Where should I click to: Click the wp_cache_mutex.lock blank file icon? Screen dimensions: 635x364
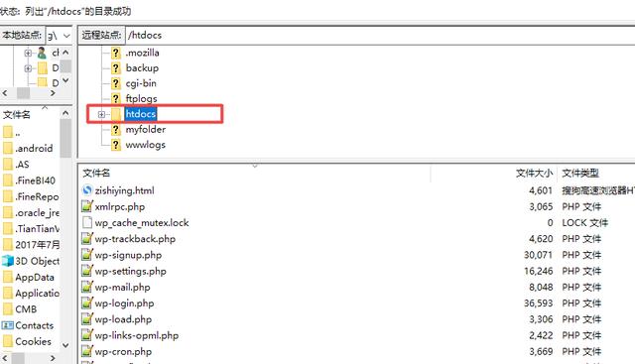pos(86,222)
